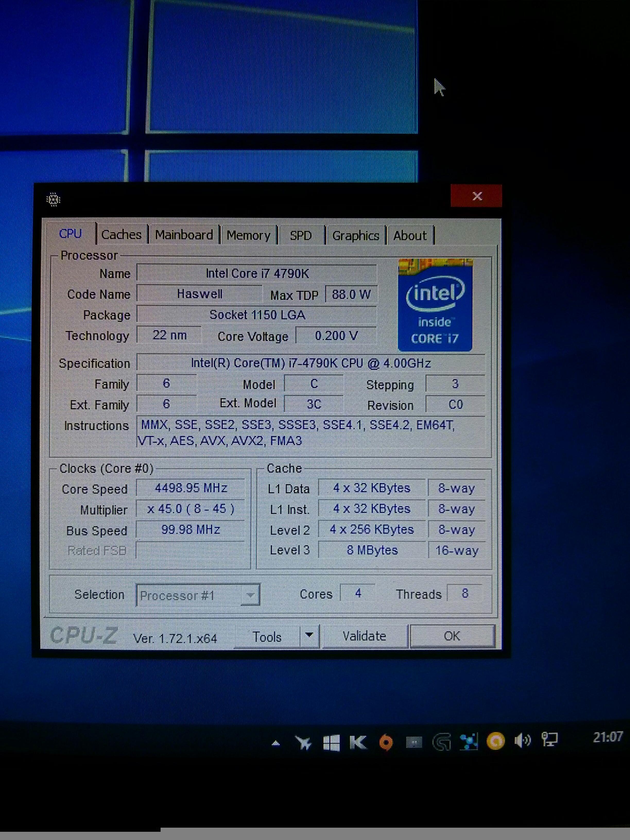The image size is (630, 840).
Task: Click the Origin tray icon
Action: coord(386,742)
